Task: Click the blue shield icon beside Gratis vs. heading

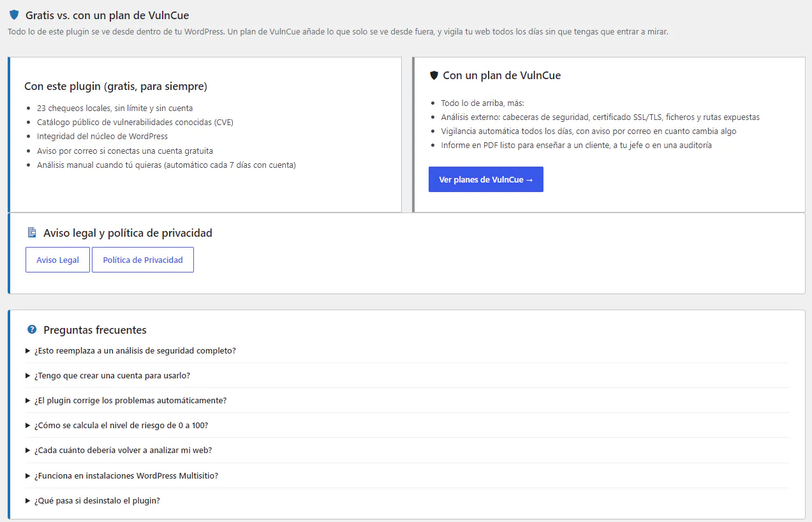Action: (x=14, y=15)
